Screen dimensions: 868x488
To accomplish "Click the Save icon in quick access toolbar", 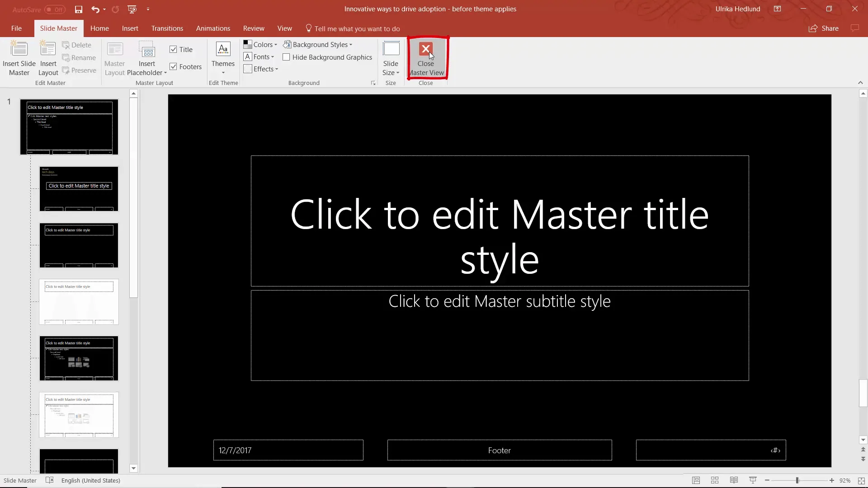I will (79, 9).
